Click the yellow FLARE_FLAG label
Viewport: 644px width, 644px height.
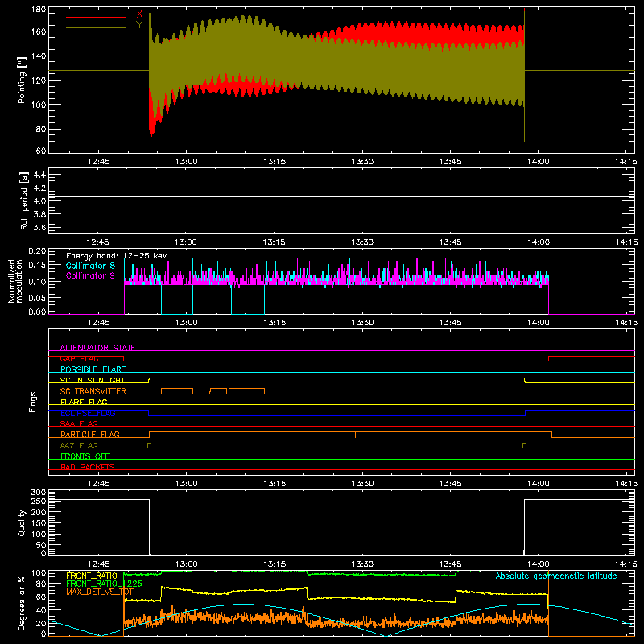pyautogui.click(x=84, y=402)
